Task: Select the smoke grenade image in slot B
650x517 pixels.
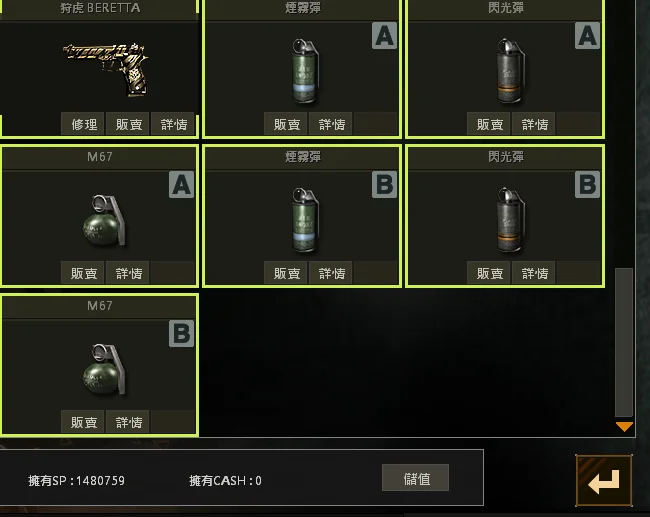Action: pyautogui.click(x=305, y=220)
